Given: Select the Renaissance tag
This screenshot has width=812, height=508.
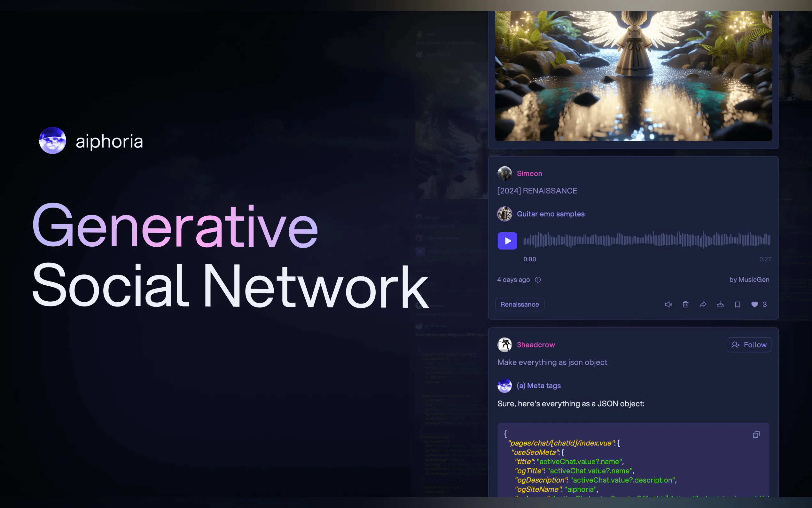Looking at the screenshot, I should pyautogui.click(x=519, y=305).
